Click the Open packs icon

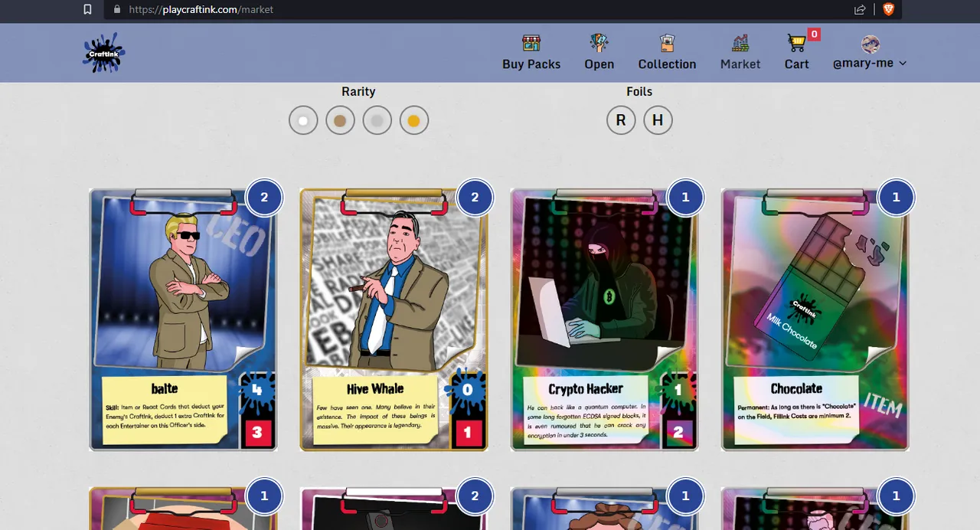[599, 43]
